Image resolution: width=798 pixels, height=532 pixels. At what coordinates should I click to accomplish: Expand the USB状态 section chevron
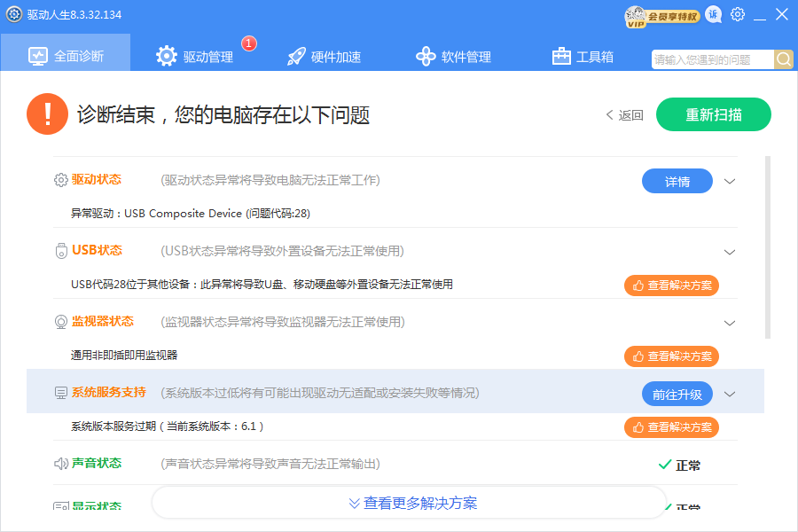(730, 252)
